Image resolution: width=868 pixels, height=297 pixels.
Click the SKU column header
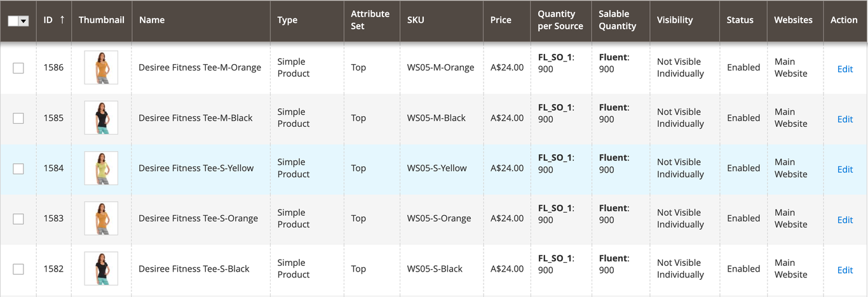[416, 20]
